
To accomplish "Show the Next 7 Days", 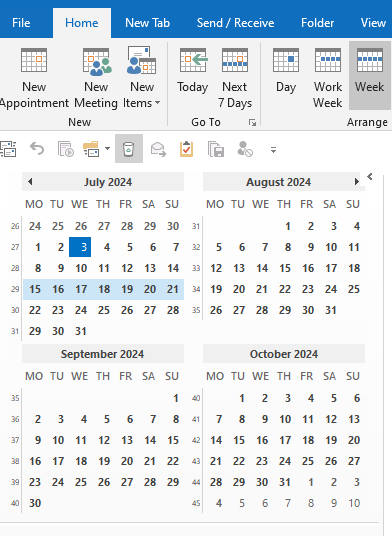I will point(235,78).
